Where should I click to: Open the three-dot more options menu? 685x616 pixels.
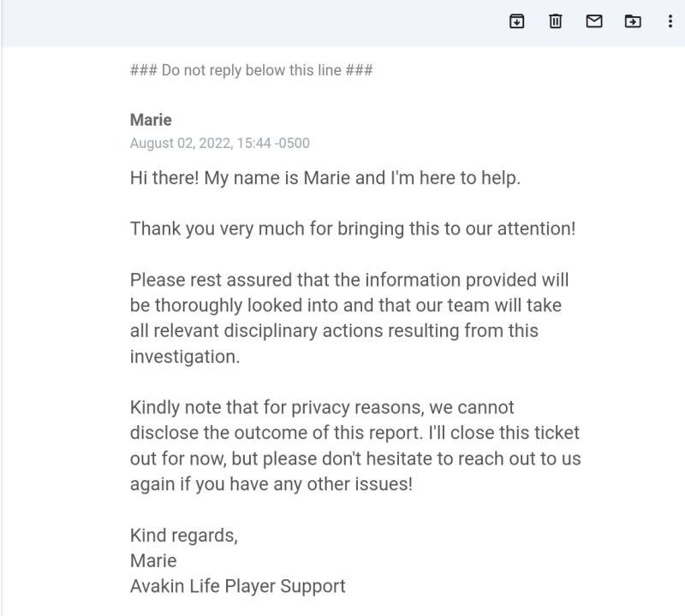point(670,21)
